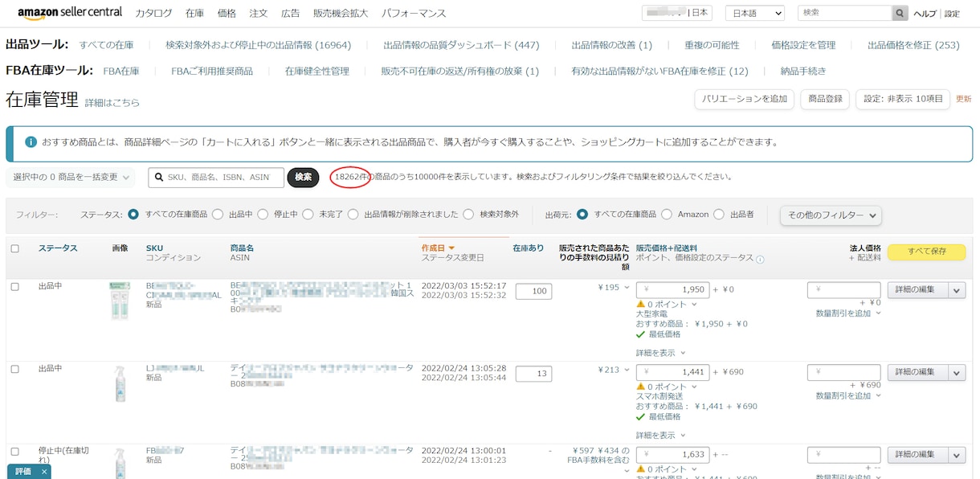
Task: Open 出品価格を修正 (253) link
Action: tap(913, 45)
